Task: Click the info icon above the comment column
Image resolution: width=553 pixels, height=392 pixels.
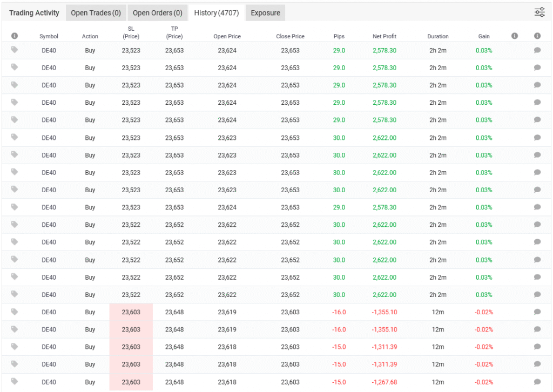Action: (537, 36)
